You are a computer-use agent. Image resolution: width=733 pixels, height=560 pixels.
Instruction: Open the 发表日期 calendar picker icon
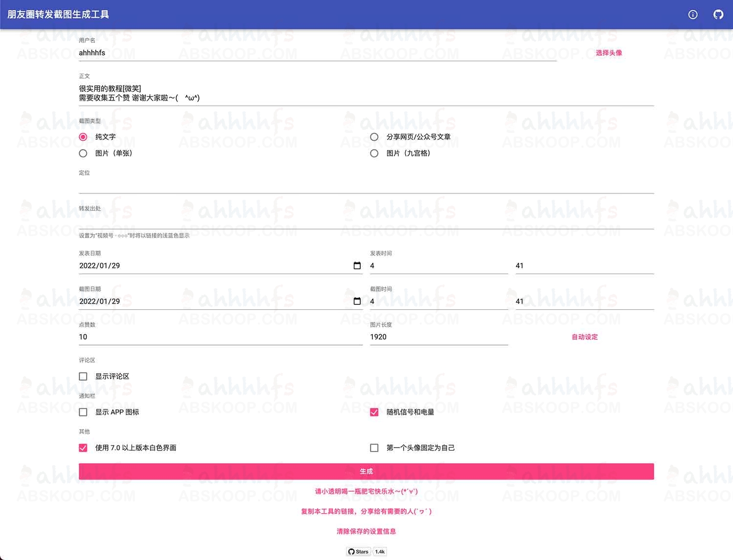[x=357, y=265]
